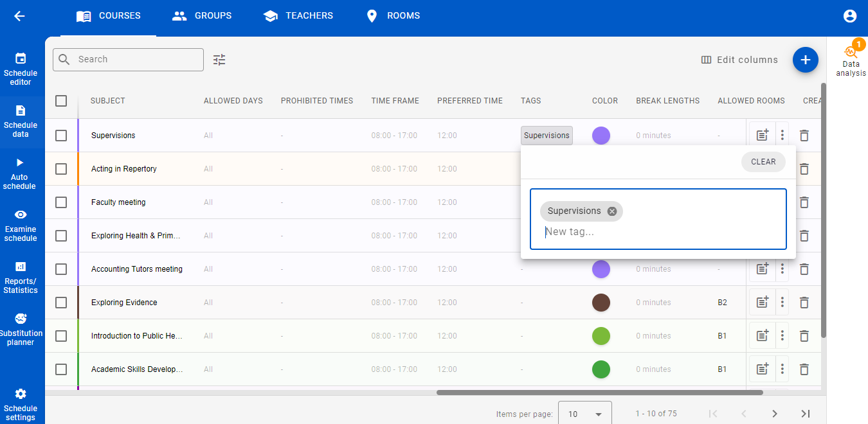The image size is (868, 424).
Task: Delete the Supervisions course
Action: [804, 136]
